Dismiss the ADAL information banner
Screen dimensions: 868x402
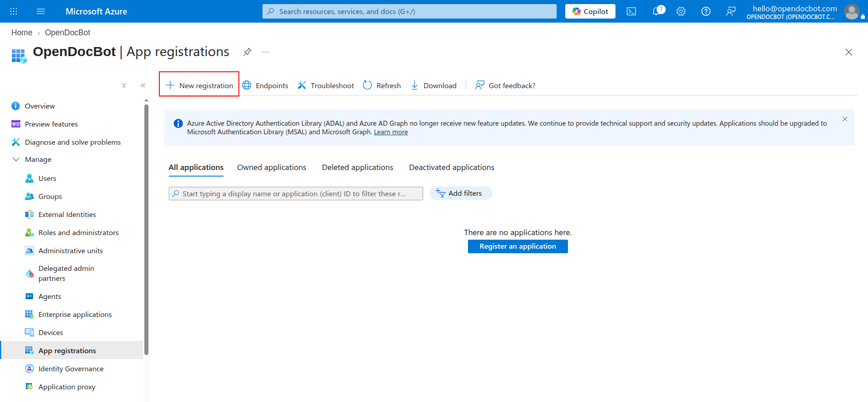pyautogui.click(x=845, y=119)
